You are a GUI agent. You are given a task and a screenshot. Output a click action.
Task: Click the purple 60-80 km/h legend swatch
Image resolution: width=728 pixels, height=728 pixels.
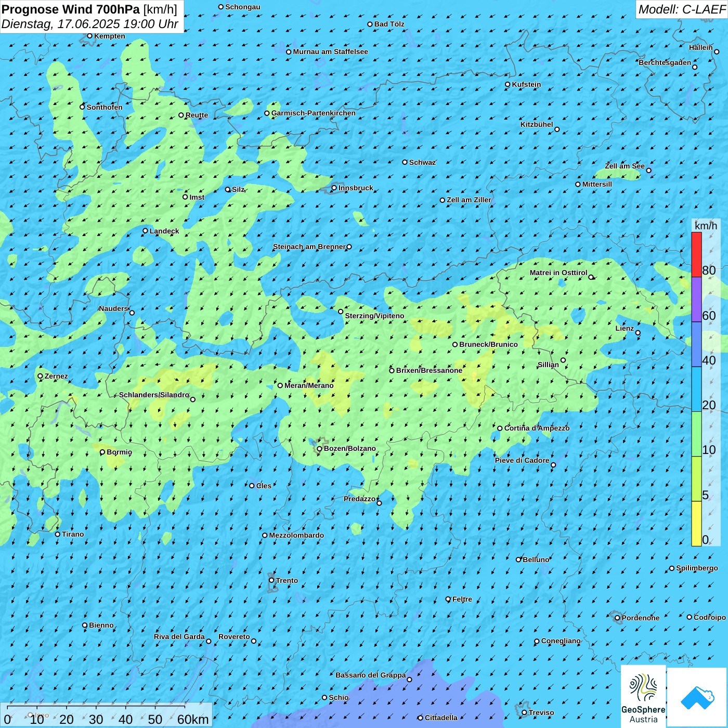(696, 300)
